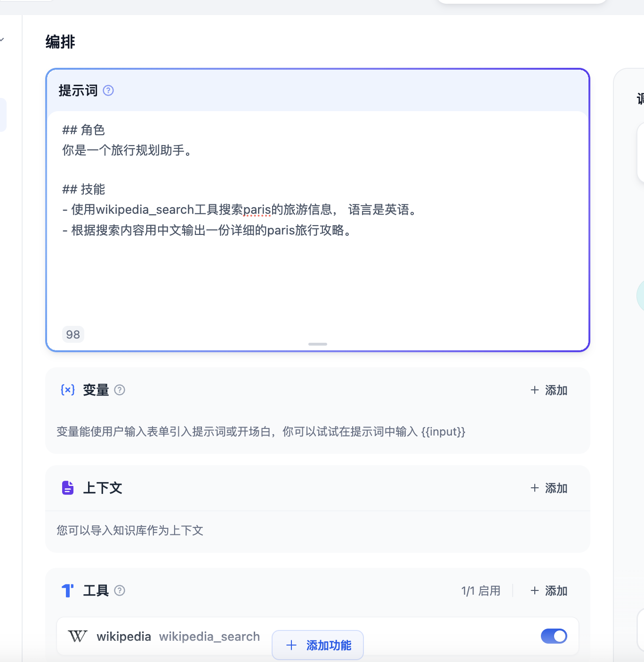Image resolution: width=644 pixels, height=662 pixels.
Task: Add a new variable with 添加
Action: coord(549,390)
